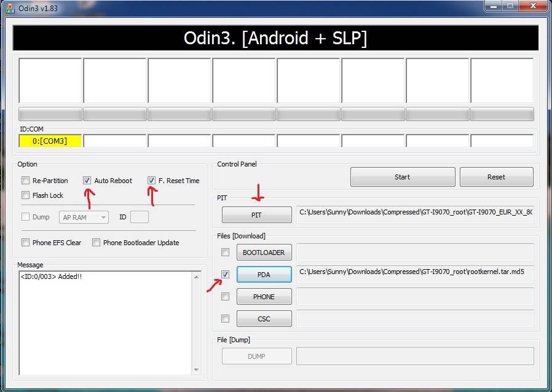Browse for a PDA file
The image size is (552, 392).
click(x=264, y=275)
